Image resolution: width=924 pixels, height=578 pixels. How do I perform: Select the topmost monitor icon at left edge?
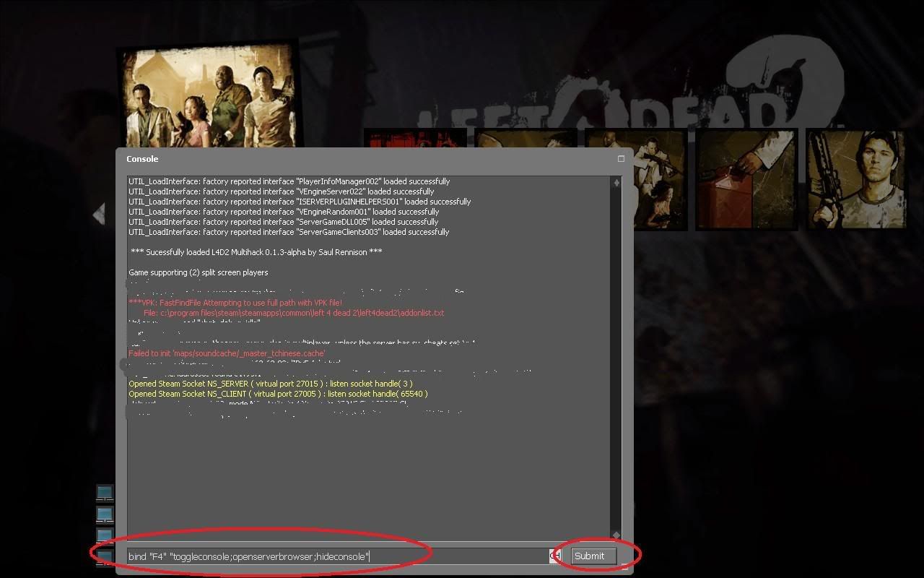click(x=105, y=493)
